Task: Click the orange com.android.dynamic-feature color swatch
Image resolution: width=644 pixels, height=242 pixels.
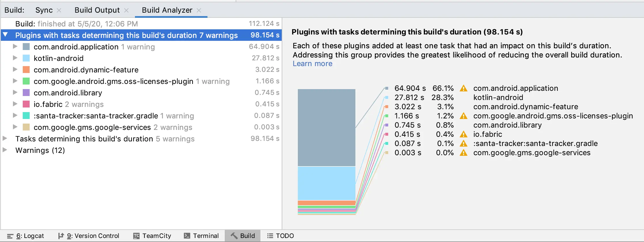Action: (26, 70)
